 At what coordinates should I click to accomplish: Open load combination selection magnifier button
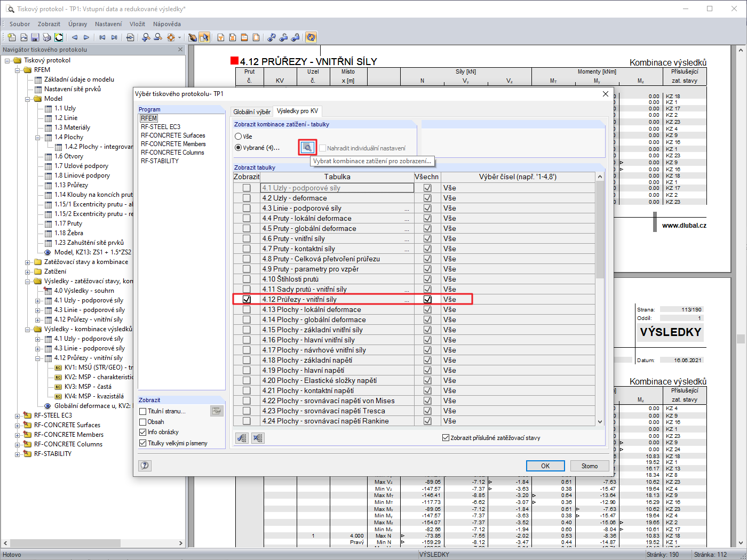click(307, 148)
